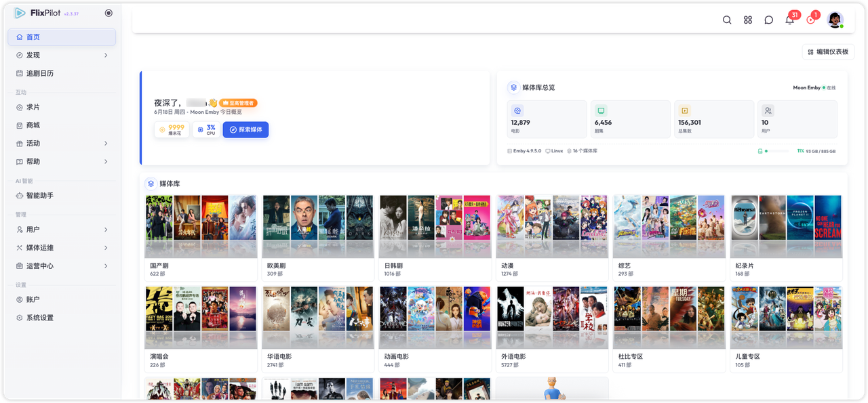This screenshot has width=868, height=403.
Task: Click the 用户 people icon
Action: click(20, 230)
